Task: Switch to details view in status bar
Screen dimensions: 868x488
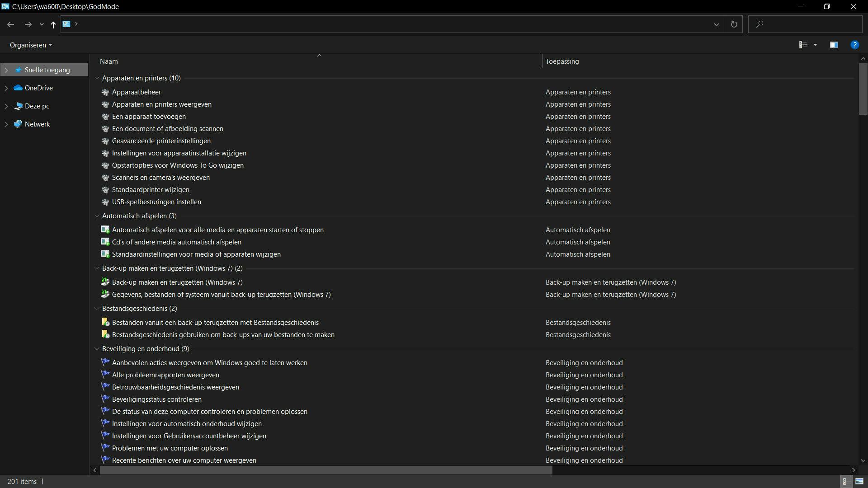Action: [844, 482]
